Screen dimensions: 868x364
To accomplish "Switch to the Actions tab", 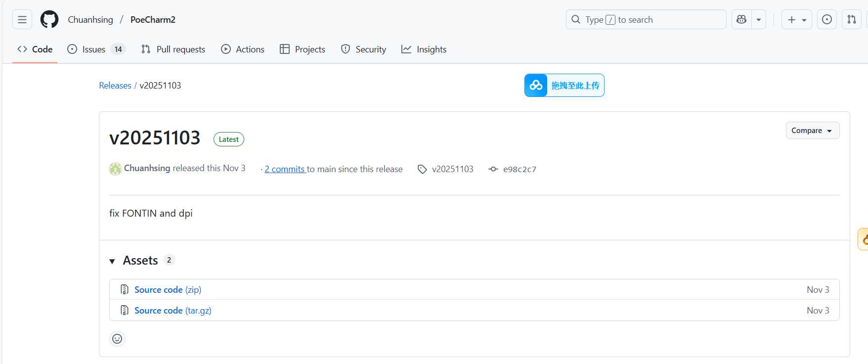I will [243, 49].
